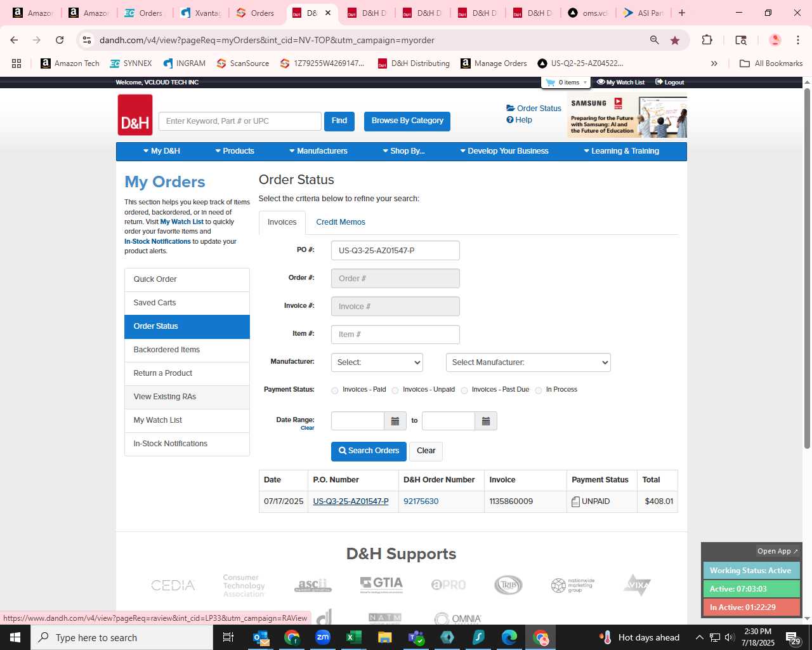Select Invoices - Unpaid radio button
This screenshot has height=650, width=812.
point(395,390)
